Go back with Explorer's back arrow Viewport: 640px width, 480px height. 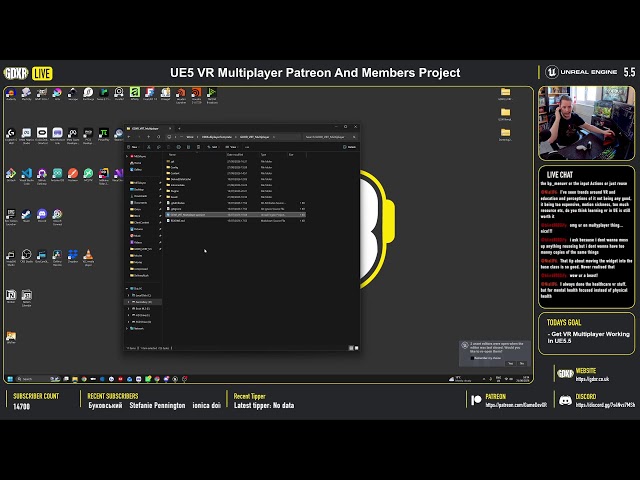129,137
